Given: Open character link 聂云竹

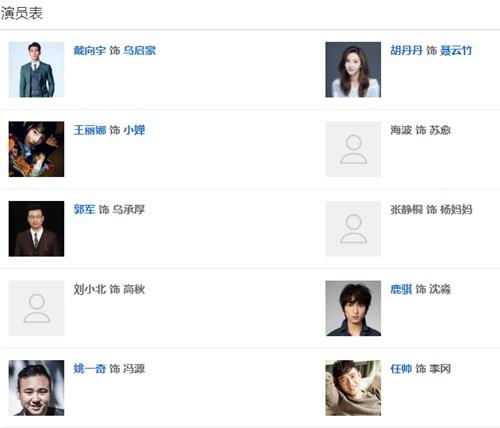Looking at the screenshot, I should pyautogui.click(x=456, y=51).
